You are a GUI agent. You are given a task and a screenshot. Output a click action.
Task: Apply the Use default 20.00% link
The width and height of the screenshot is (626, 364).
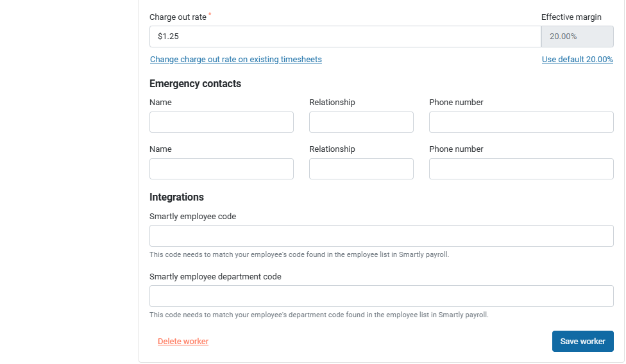577,60
